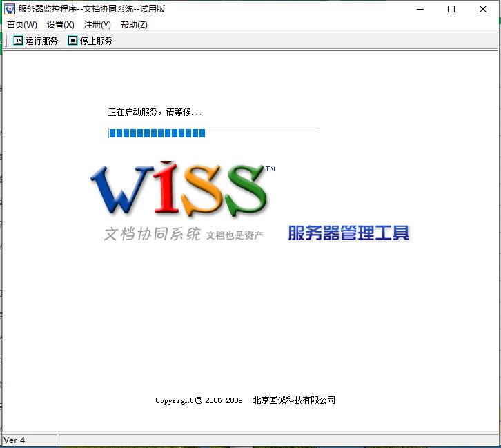Click the WISS logo image
Image resolution: width=501 pixels, height=448 pixels.
183,189
